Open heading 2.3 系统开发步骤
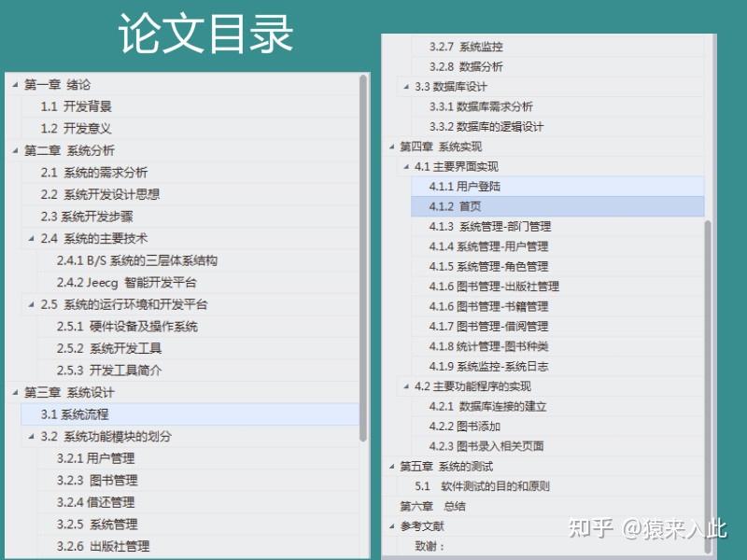This screenshot has width=747, height=560. point(87,217)
